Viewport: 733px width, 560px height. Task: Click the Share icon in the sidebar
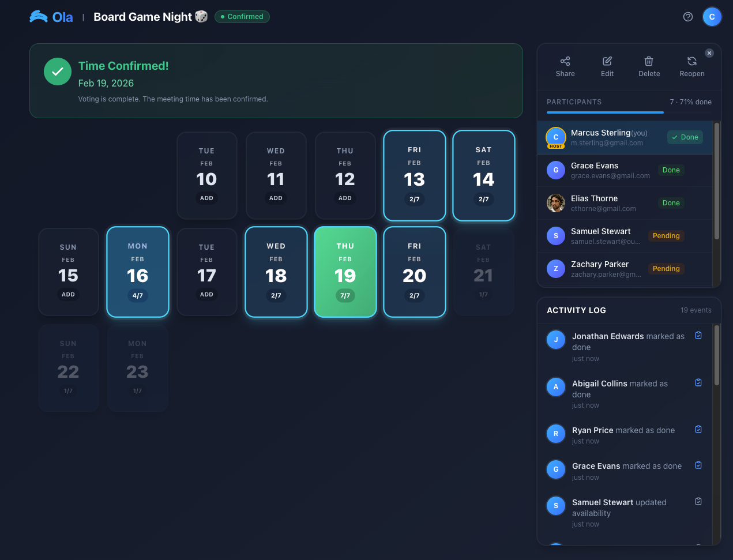565,61
